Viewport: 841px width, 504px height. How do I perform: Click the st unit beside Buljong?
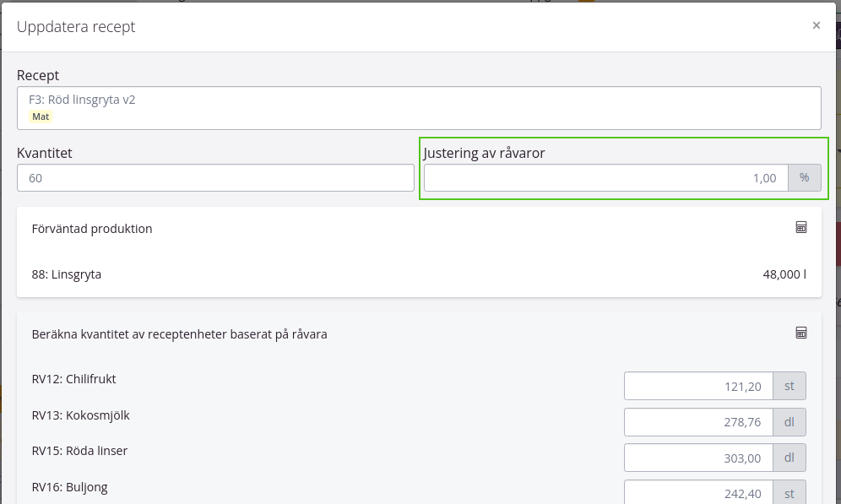pyautogui.click(x=790, y=493)
